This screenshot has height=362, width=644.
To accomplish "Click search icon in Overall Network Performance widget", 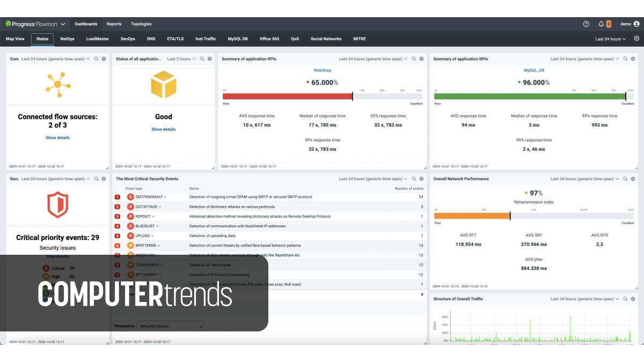I will [x=626, y=179].
